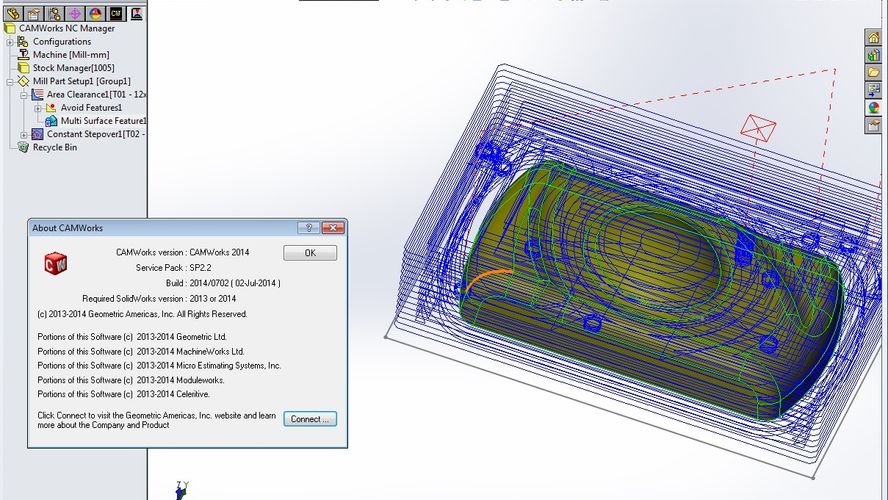
Task: Select the CAMWorks NC Manager label
Action: pos(67,28)
